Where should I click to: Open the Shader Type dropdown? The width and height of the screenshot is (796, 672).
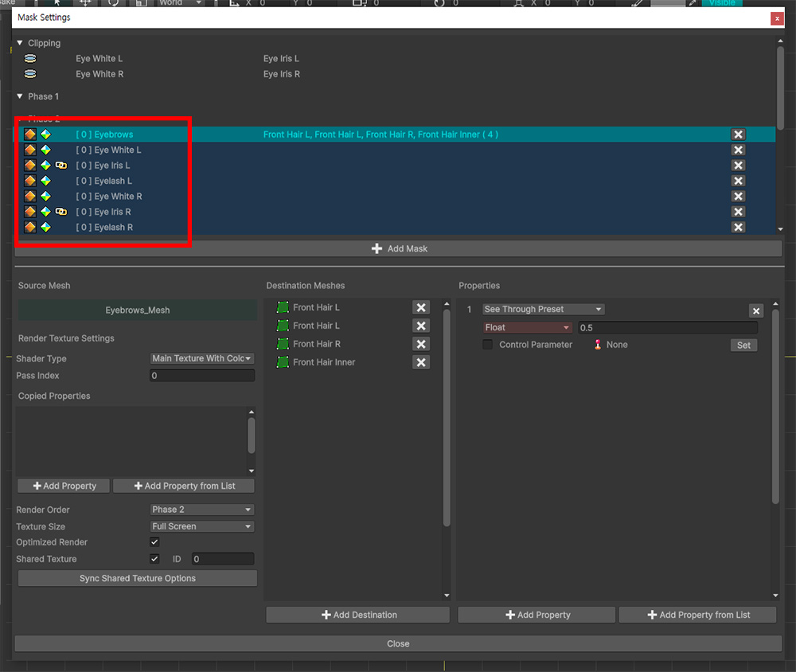click(202, 358)
